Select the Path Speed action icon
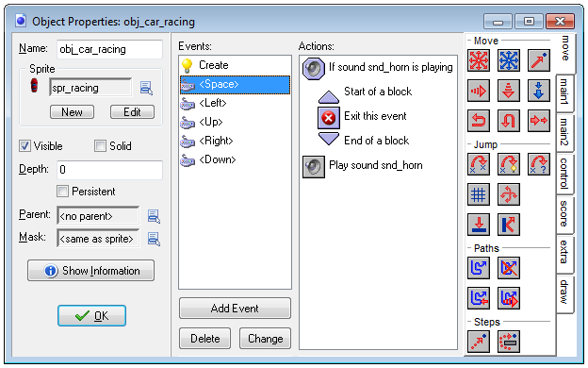 509,298
